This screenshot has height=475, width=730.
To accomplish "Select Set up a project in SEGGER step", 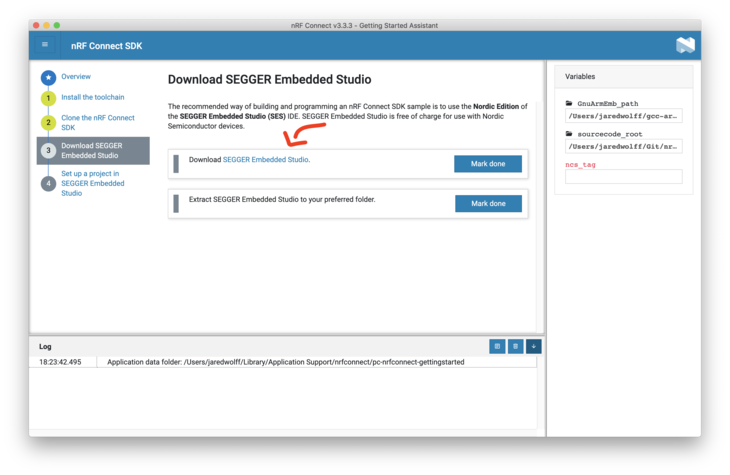I will tap(93, 183).
